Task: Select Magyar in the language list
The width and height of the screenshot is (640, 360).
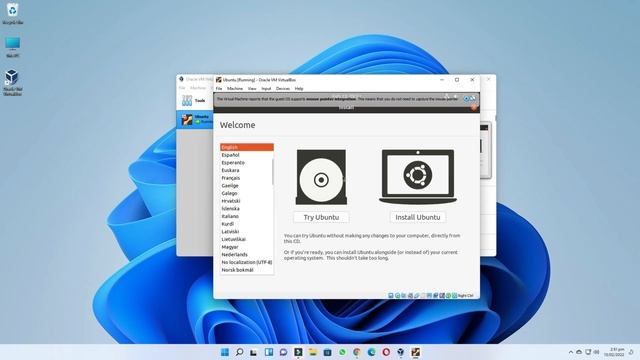Action: 247,247
